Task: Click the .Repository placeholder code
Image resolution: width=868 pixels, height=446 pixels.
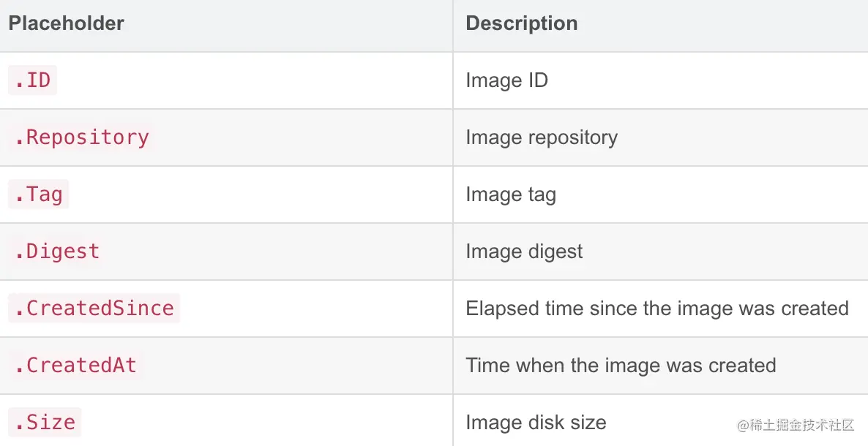Action: pos(81,137)
